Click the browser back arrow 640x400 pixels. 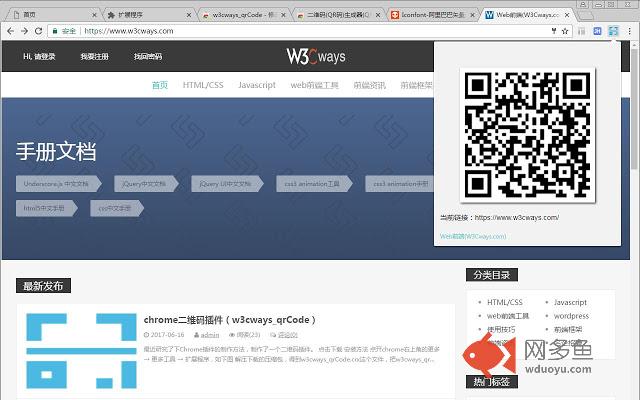(x=11, y=31)
